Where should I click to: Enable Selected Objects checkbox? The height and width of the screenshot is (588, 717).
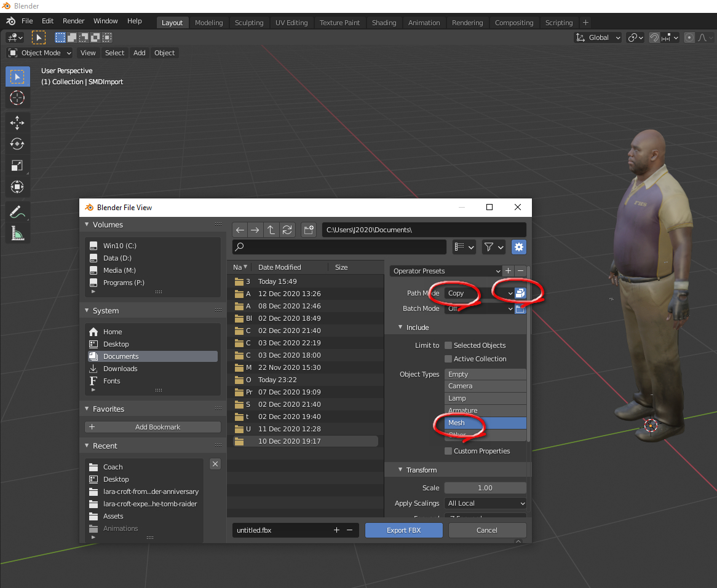point(448,345)
